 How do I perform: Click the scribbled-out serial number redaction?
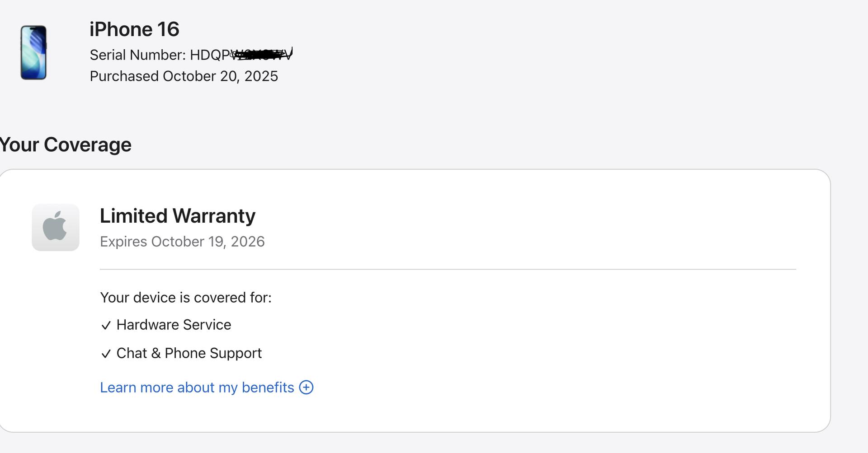pyautogui.click(x=262, y=55)
